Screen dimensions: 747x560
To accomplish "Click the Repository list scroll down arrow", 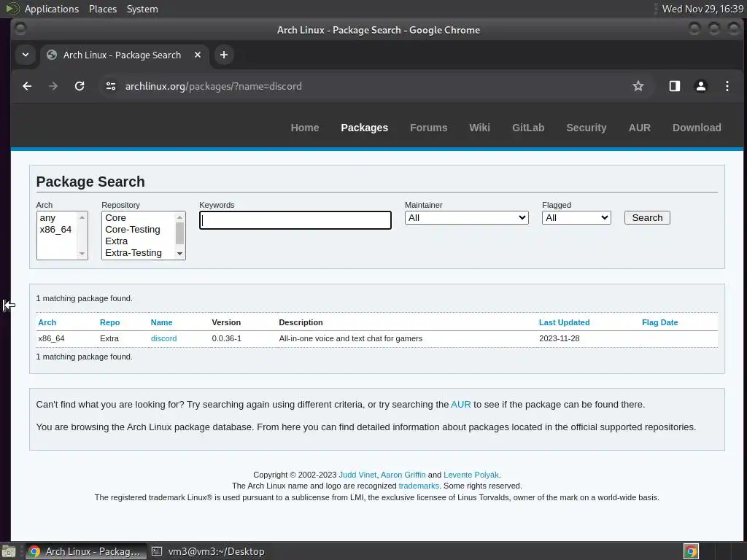I will click(179, 253).
